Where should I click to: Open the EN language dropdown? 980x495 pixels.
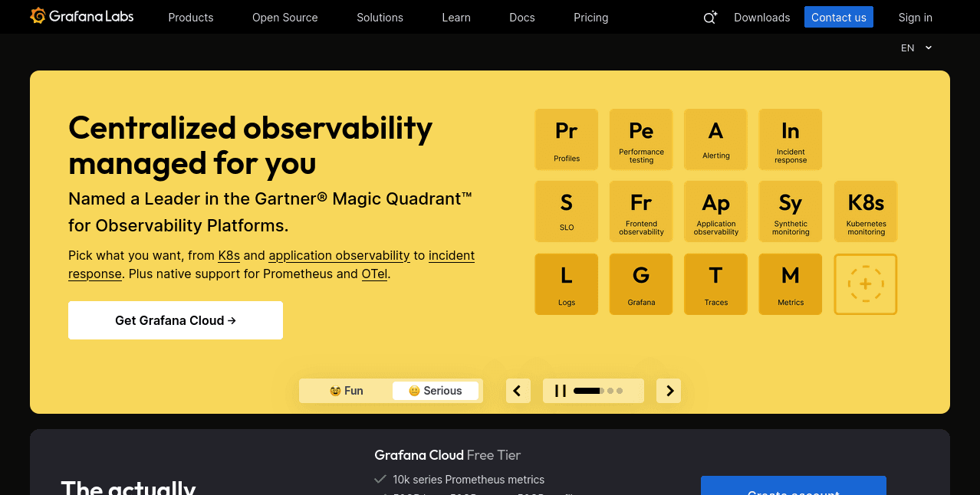(916, 48)
